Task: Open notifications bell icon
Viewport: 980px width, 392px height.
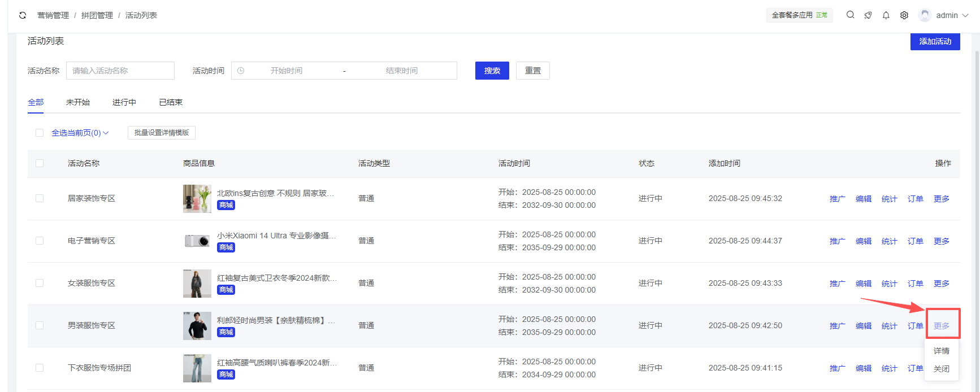Action: pyautogui.click(x=886, y=15)
